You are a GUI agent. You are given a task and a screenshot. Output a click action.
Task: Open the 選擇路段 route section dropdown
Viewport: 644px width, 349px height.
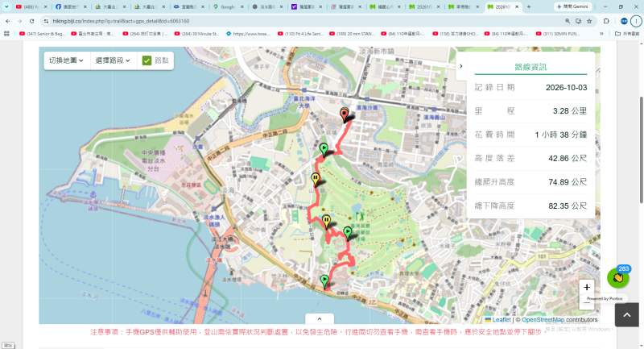(x=113, y=60)
